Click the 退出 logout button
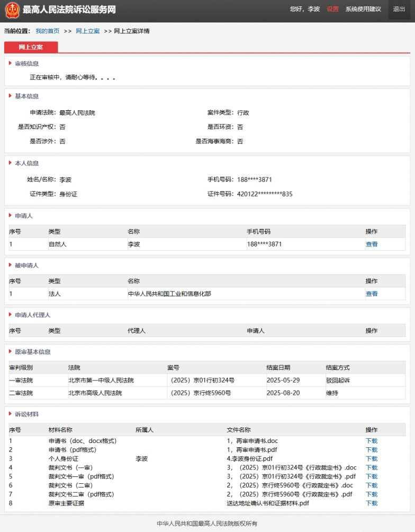 (399, 10)
